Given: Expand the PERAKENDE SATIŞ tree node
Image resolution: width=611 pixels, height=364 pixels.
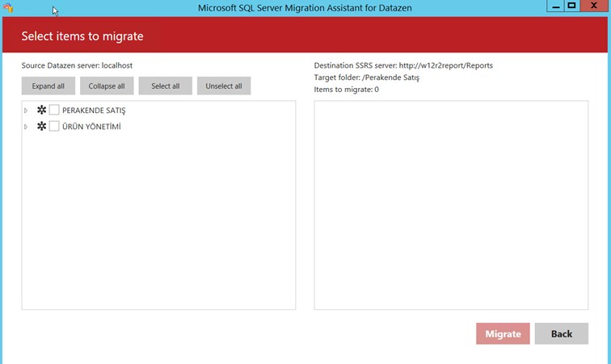Looking at the screenshot, I should point(26,111).
